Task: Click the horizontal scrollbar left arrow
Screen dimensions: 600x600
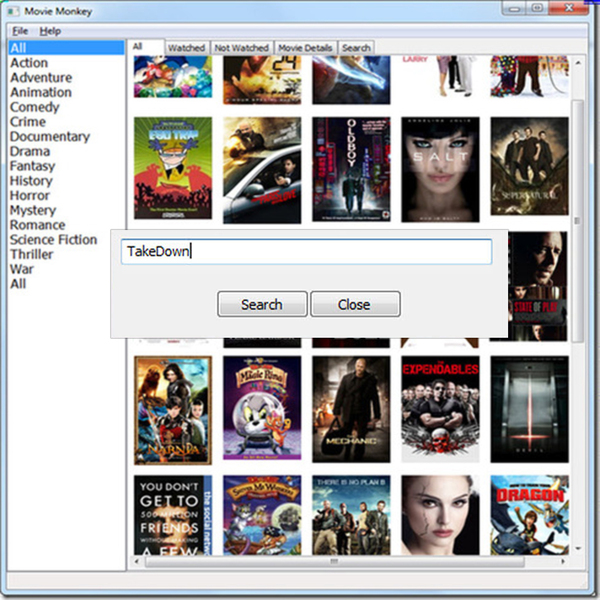Action: click(x=137, y=562)
